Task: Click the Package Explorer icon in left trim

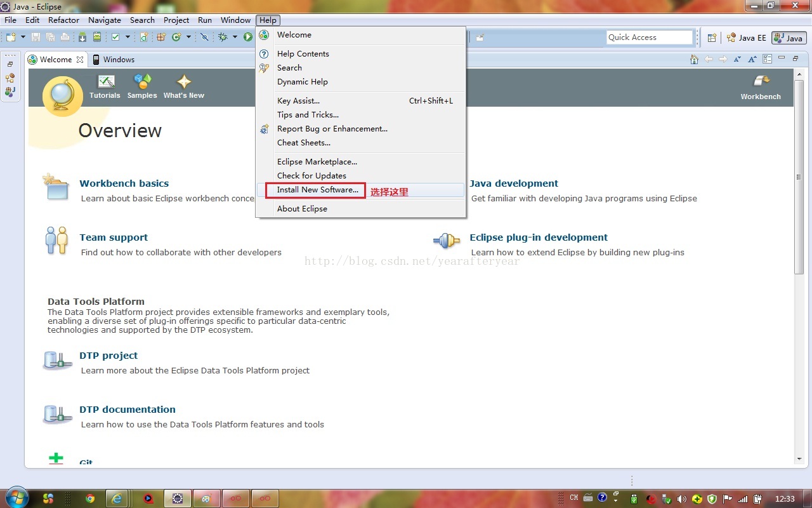Action: (10, 91)
